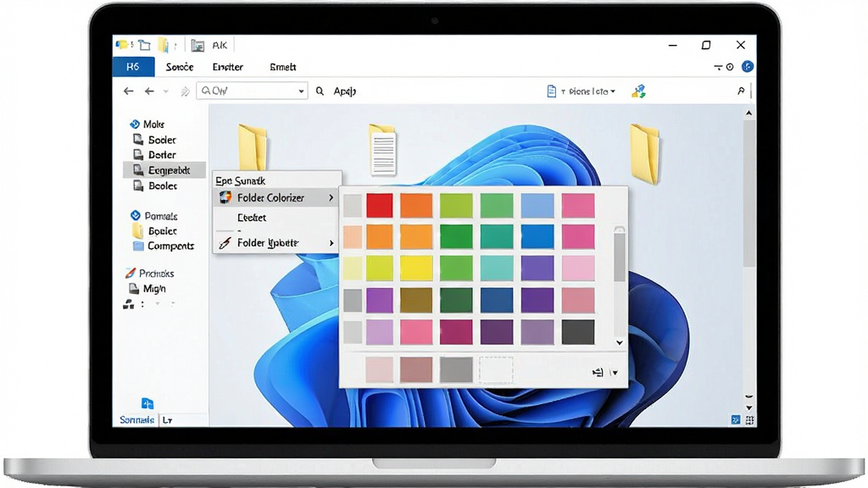Open the recent locations dropdown arrow

point(165,91)
